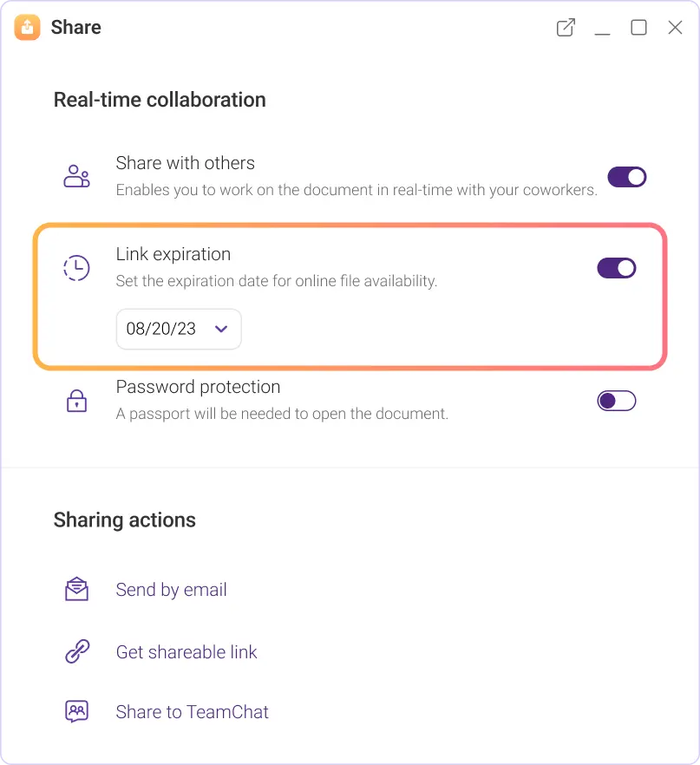Maximize the Share window
This screenshot has height=765, width=700.
[x=638, y=28]
